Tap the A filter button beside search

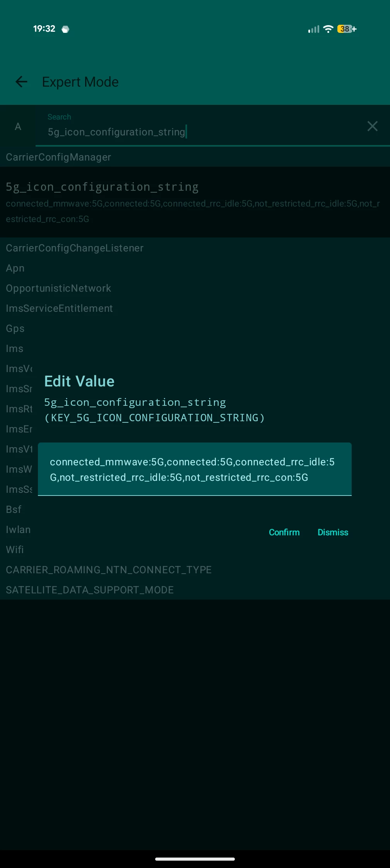[18, 126]
